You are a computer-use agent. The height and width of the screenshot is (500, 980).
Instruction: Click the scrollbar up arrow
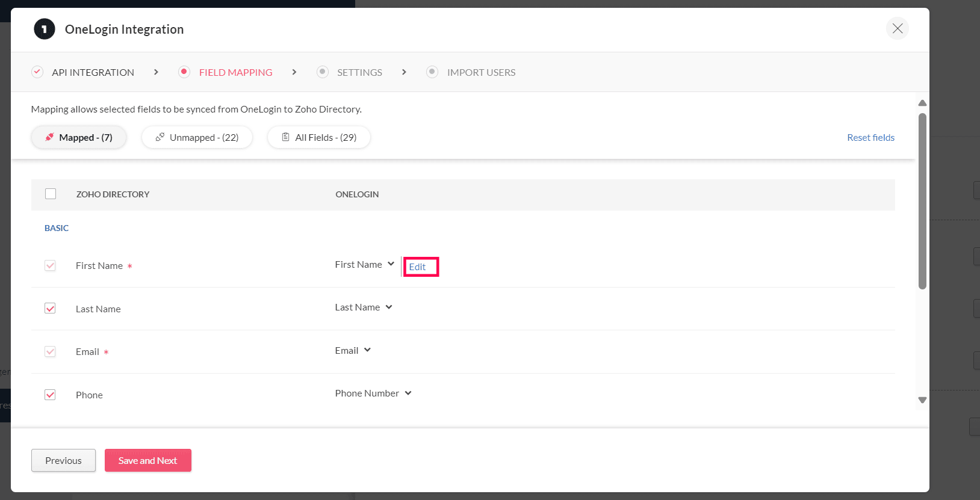pyautogui.click(x=922, y=103)
